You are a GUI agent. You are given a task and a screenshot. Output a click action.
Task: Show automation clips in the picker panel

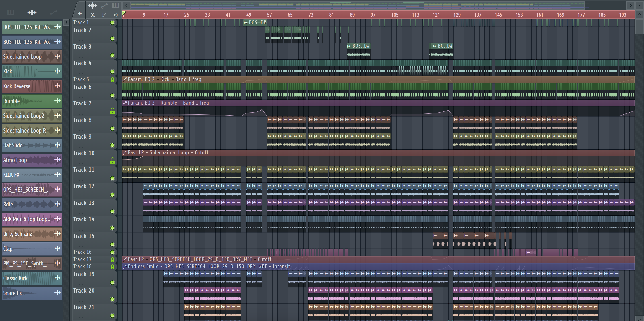[x=53, y=12]
